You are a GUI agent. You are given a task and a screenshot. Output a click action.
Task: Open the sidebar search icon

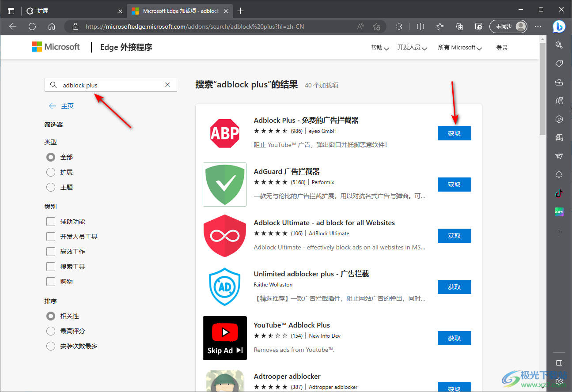point(559,45)
